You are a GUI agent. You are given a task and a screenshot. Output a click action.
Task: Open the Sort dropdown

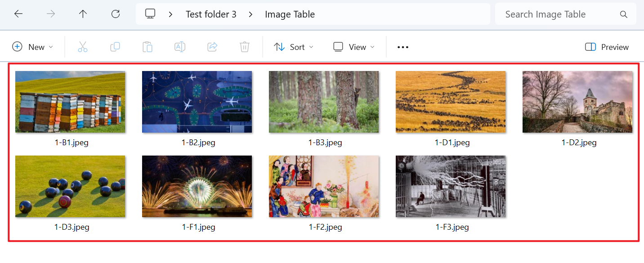(293, 46)
